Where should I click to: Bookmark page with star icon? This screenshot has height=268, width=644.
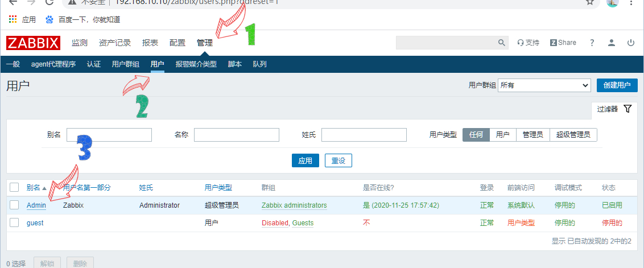(590, 2)
